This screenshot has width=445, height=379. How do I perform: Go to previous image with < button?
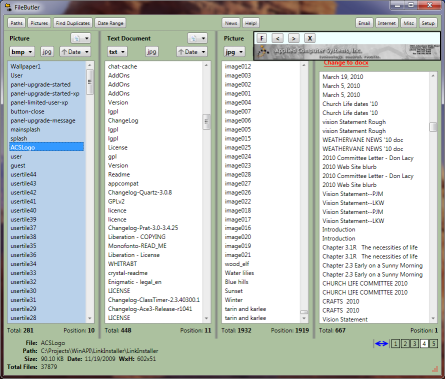[x=277, y=38]
